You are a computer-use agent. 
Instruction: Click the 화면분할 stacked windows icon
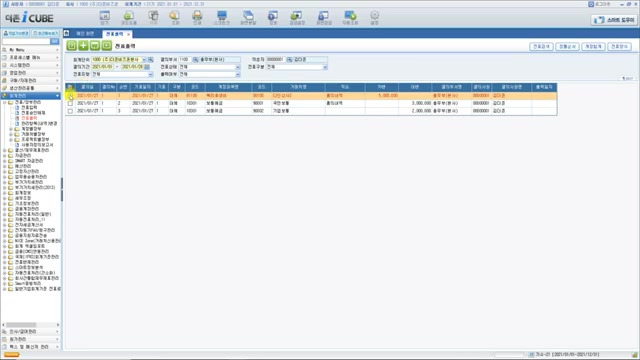(248, 17)
